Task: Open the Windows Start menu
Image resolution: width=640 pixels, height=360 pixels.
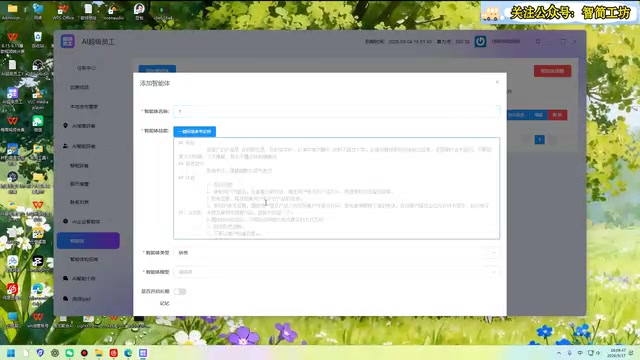Action: tap(11, 353)
